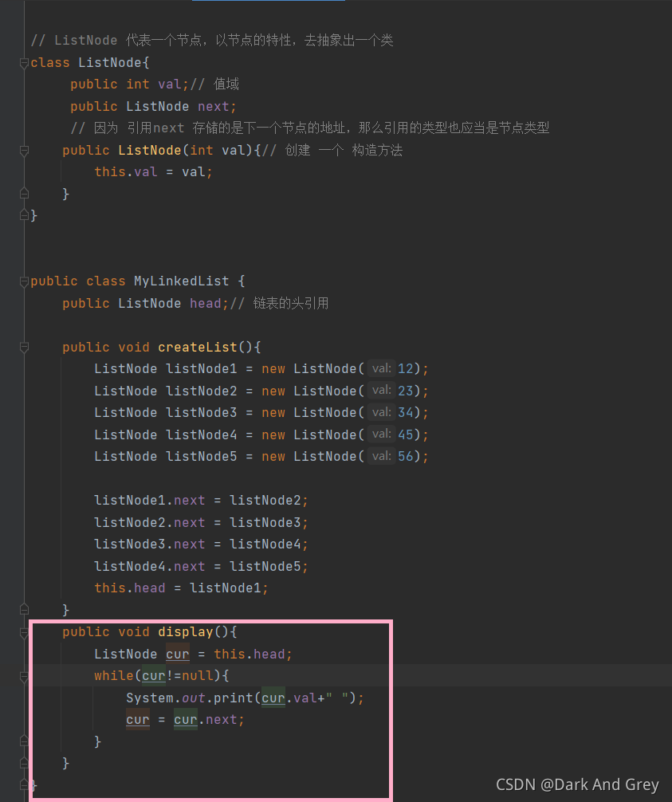Click the top comment line about ListNode

[212, 41]
